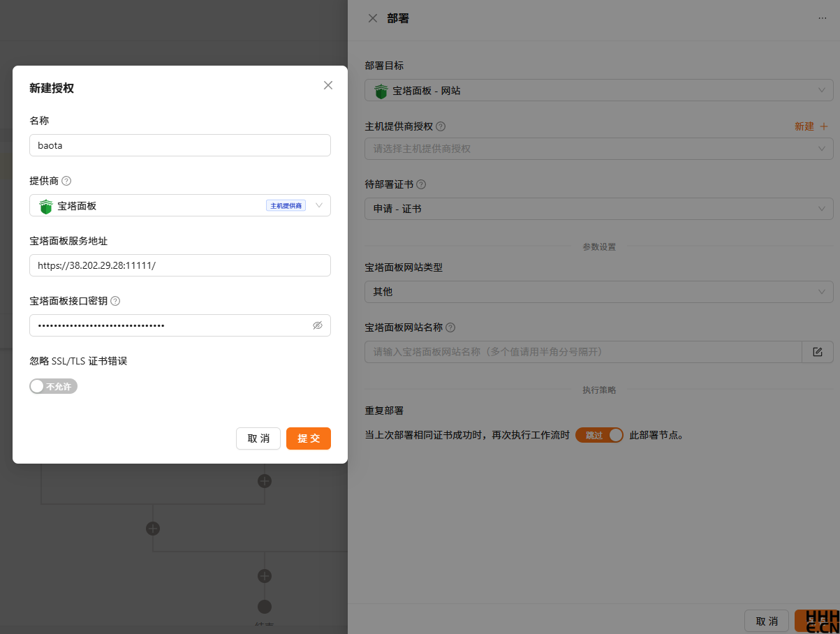
Task: Click the 名称 input field containing baota
Action: (180, 145)
